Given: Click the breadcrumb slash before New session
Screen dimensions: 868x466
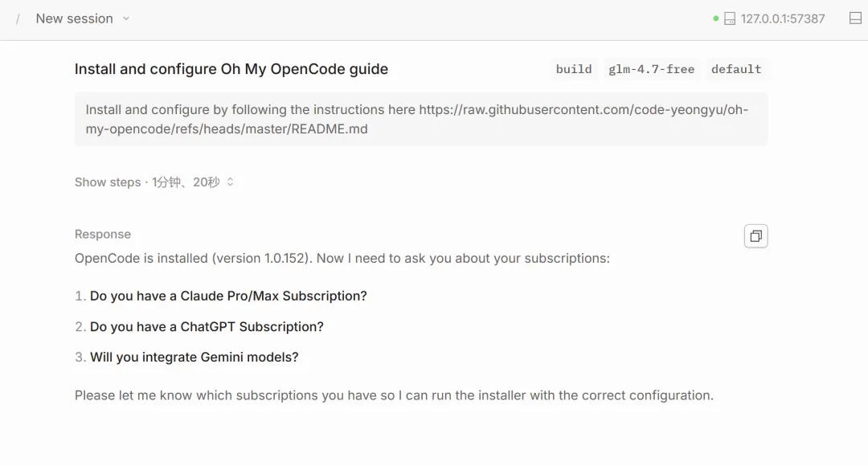Looking at the screenshot, I should (18, 18).
